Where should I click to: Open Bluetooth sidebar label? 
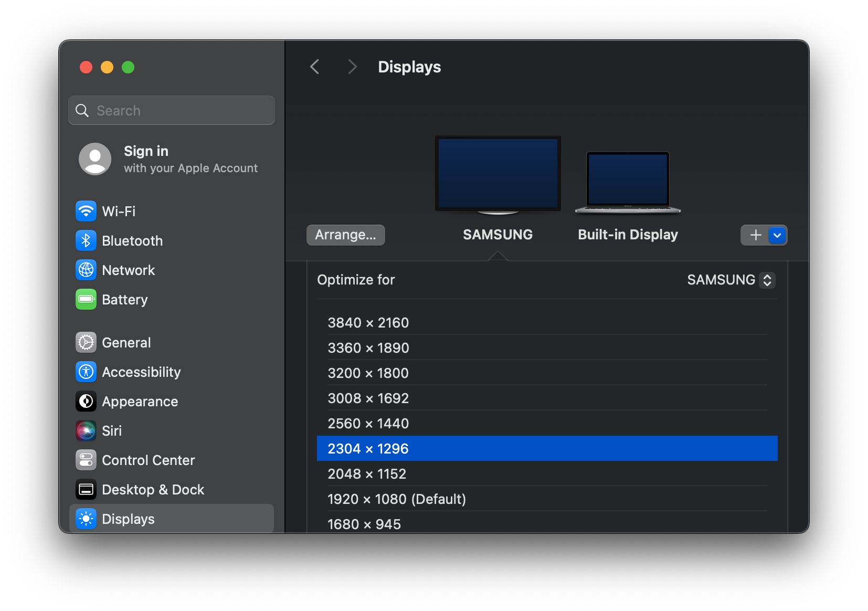132,240
